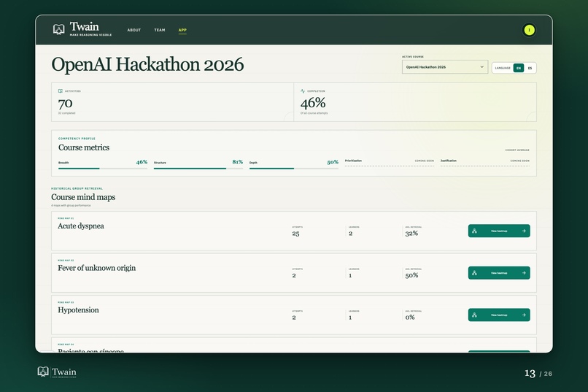The width and height of the screenshot is (588, 392).
Task: Click the Historical Group Retrieval label
Action: click(77, 188)
